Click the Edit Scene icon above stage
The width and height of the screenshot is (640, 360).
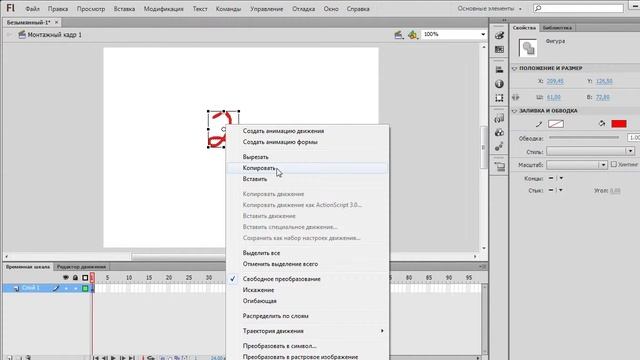tap(399, 35)
